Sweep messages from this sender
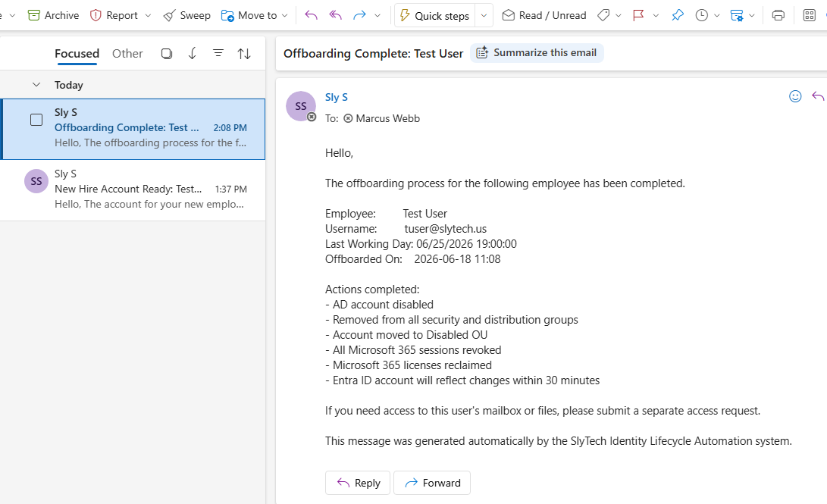The height and width of the screenshot is (504, 827). [186, 15]
